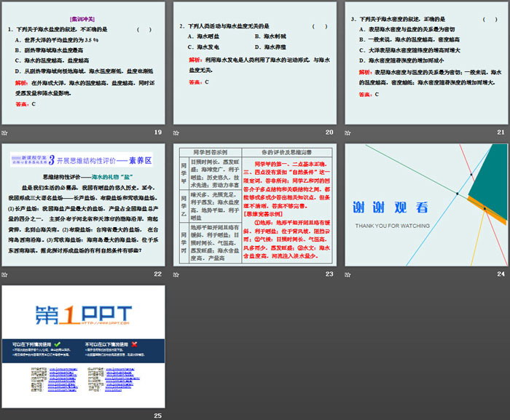
Task: Click the green checkmark on slide 25
Action: click(58, 343)
